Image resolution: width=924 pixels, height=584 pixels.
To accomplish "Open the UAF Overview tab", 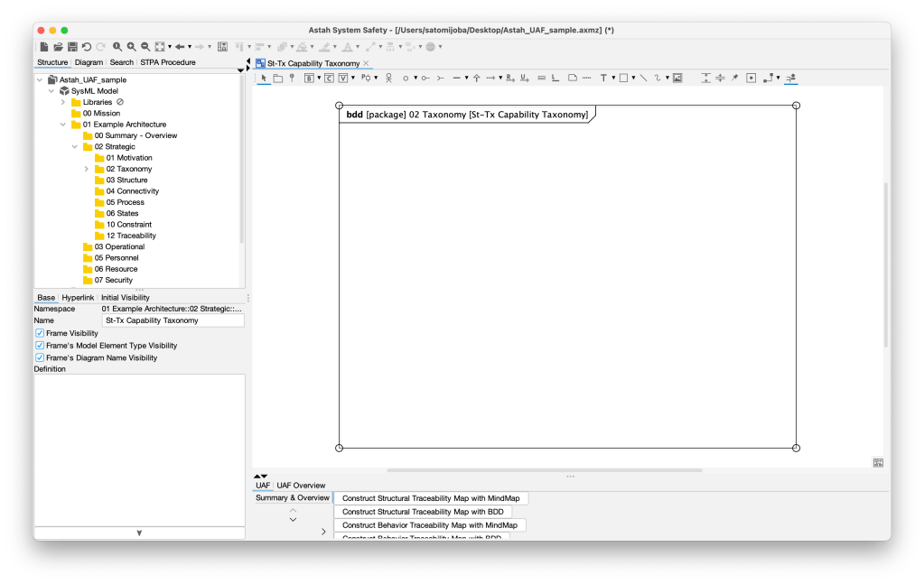I will [x=301, y=486].
